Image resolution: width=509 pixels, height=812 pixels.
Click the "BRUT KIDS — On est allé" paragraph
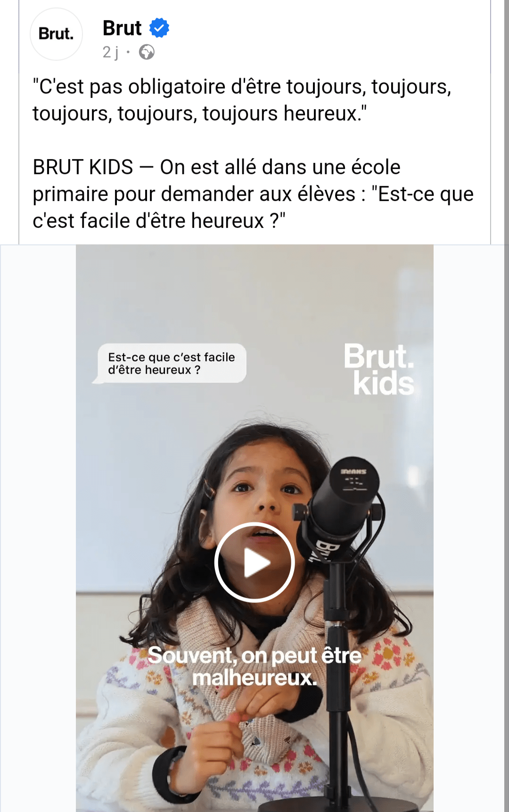click(253, 194)
